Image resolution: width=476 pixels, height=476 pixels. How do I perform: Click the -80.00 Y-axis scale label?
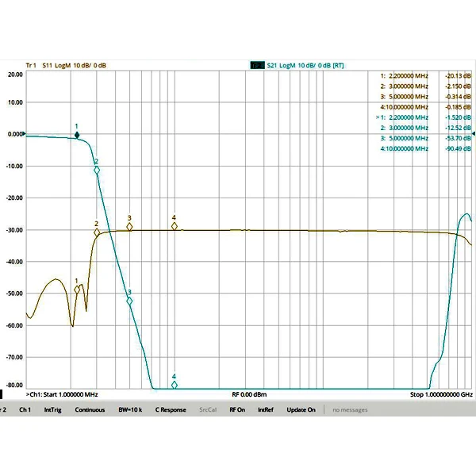click(x=14, y=385)
